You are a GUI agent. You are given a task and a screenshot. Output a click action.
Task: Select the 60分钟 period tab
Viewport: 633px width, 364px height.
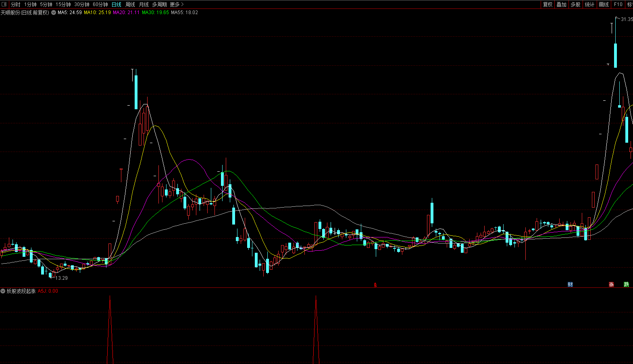pos(100,4)
